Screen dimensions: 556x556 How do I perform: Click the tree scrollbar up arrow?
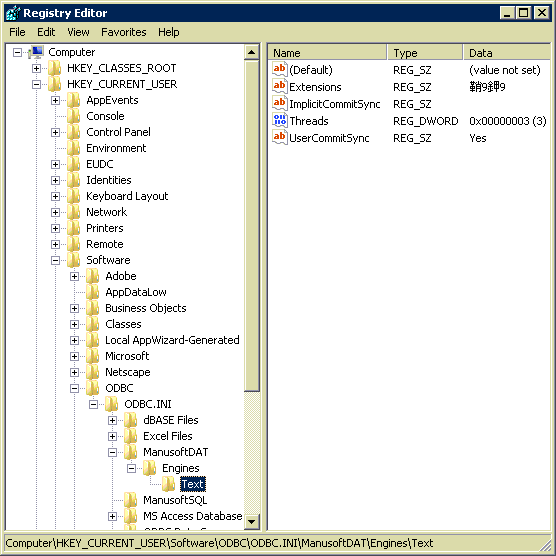(x=252, y=52)
